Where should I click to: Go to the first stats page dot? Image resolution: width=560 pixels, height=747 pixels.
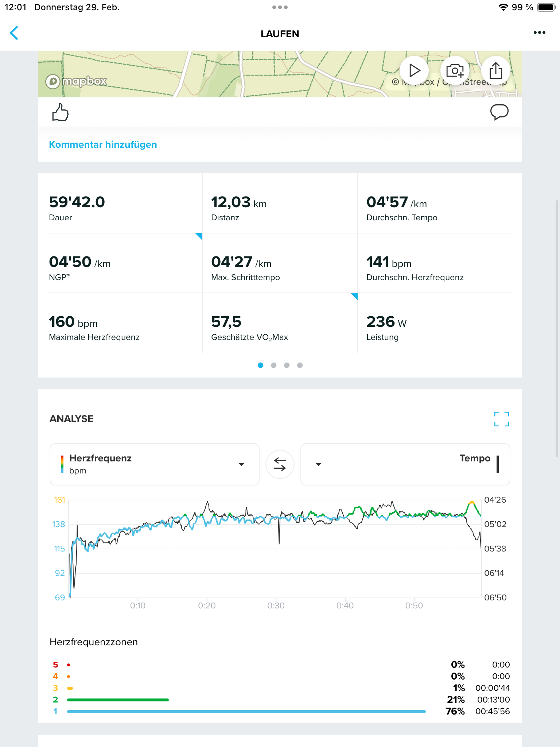260,365
